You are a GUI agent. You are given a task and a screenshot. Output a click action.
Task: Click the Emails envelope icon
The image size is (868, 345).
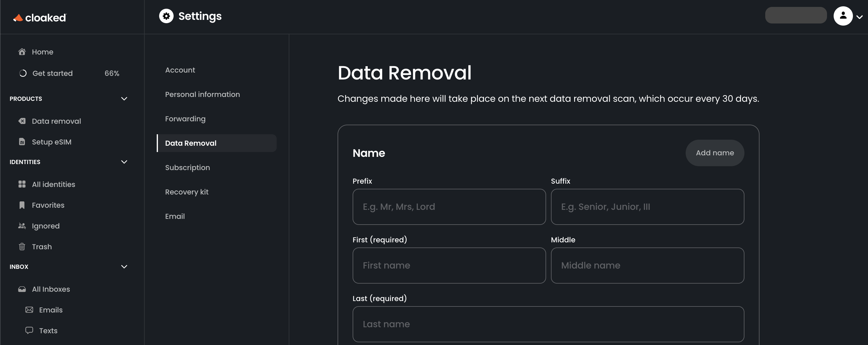[29, 310]
